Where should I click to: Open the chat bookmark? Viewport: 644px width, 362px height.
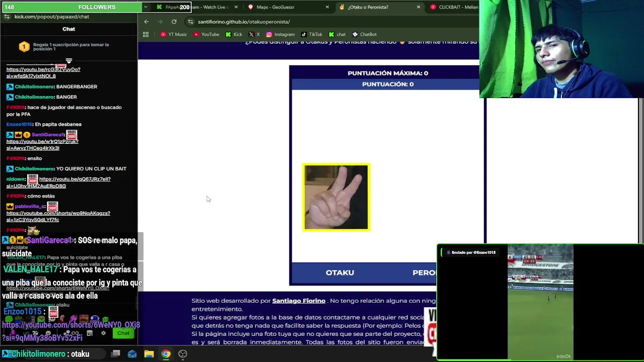(x=337, y=34)
